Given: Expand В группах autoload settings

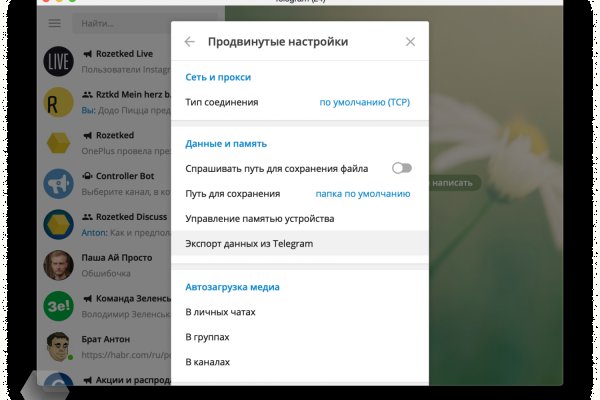Looking at the screenshot, I should pyautogui.click(x=208, y=337).
